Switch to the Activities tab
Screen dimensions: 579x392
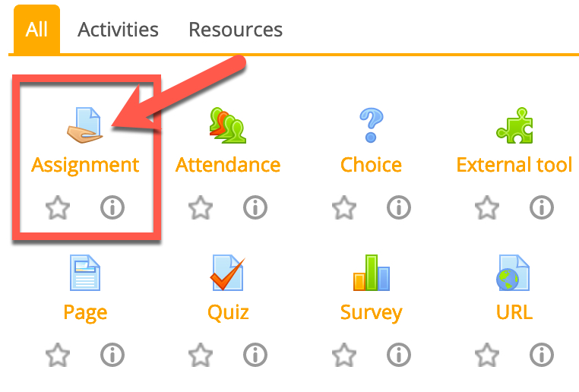click(x=118, y=30)
